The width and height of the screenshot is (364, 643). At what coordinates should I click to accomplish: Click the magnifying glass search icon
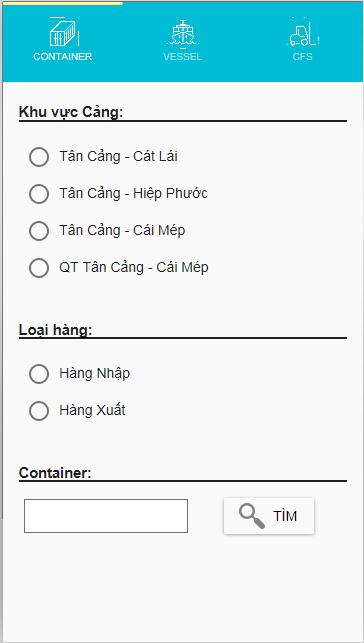[251, 516]
